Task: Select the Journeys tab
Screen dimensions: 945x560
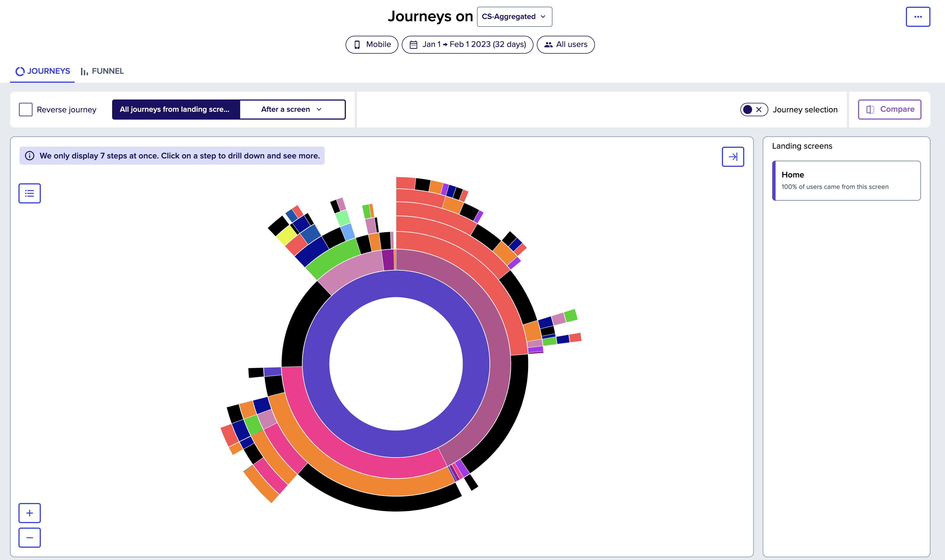Action: pos(42,71)
